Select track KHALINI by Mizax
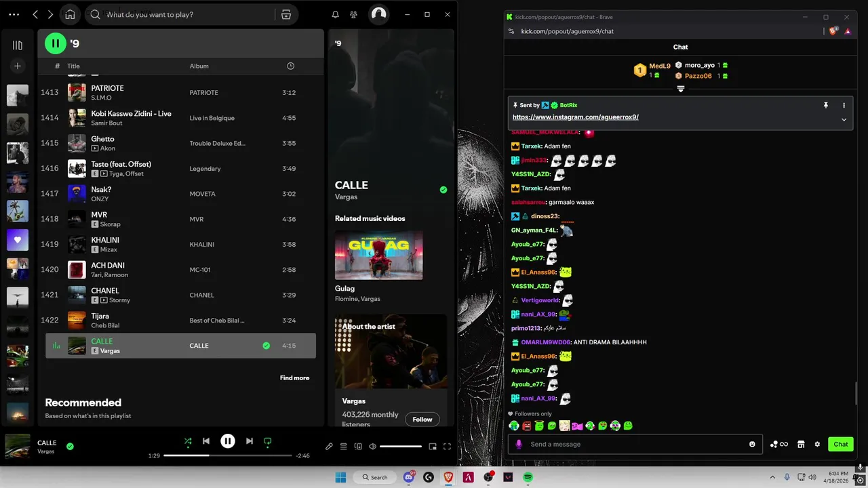The width and height of the screenshot is (868, 488). [x=180, y=244]
